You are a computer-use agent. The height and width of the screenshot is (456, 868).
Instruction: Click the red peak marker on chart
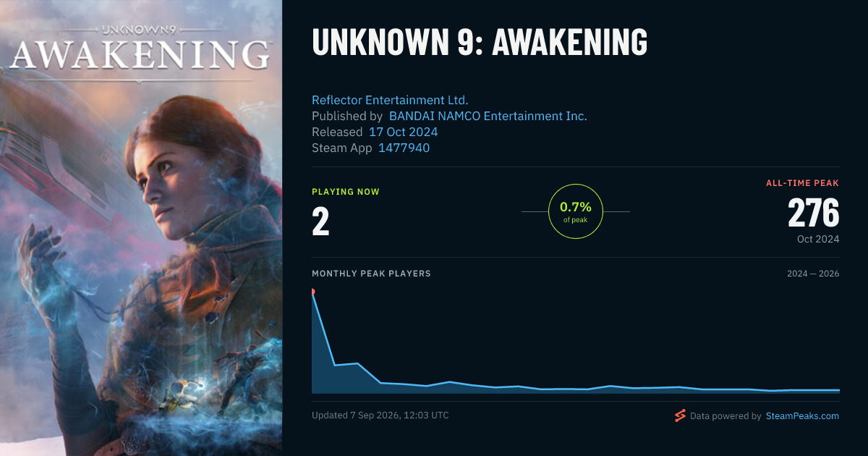tap(312, 292)
